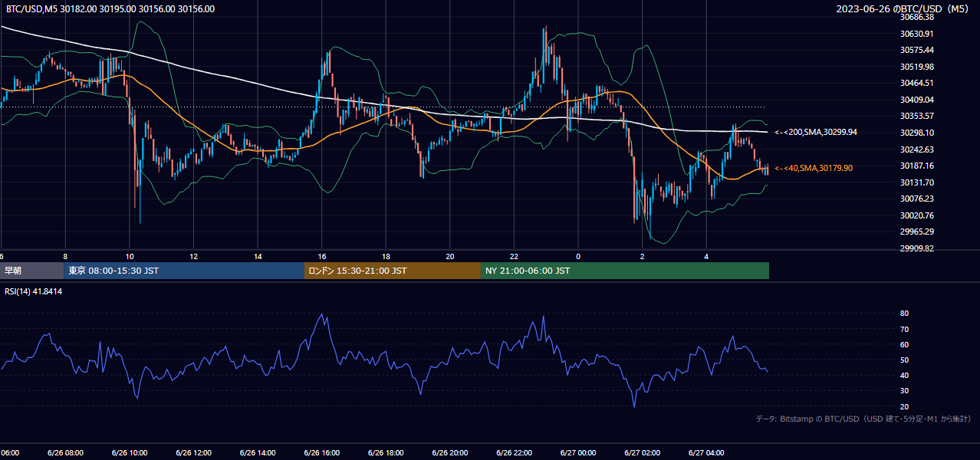This screenshot has width=980, height=460.
Task: Click bottom date label 6/27 00:00
Action: click(578, 453)
